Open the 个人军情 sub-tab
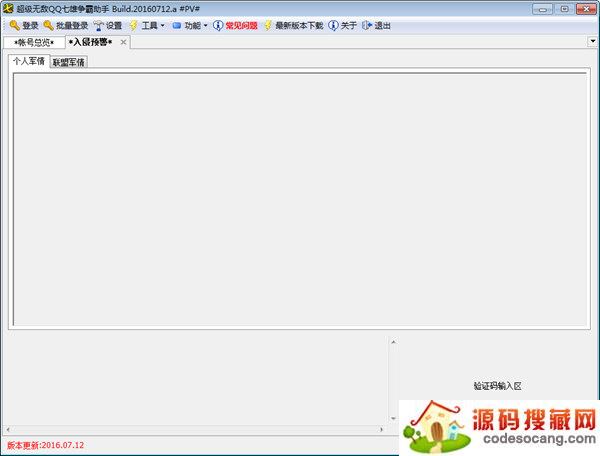The height and width of the screenshot is (456, 600). [x=29, y=61]
